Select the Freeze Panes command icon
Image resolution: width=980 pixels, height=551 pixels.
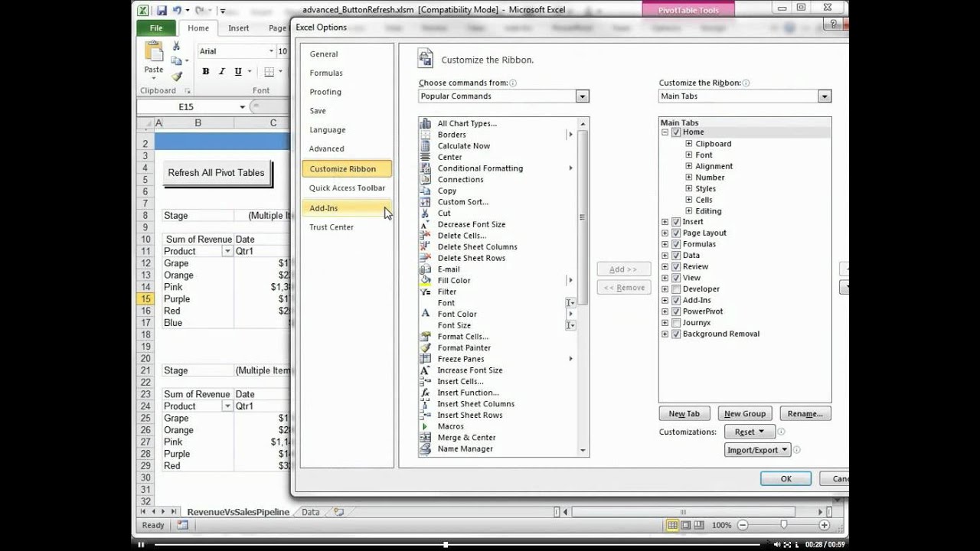tap(426, 359)
